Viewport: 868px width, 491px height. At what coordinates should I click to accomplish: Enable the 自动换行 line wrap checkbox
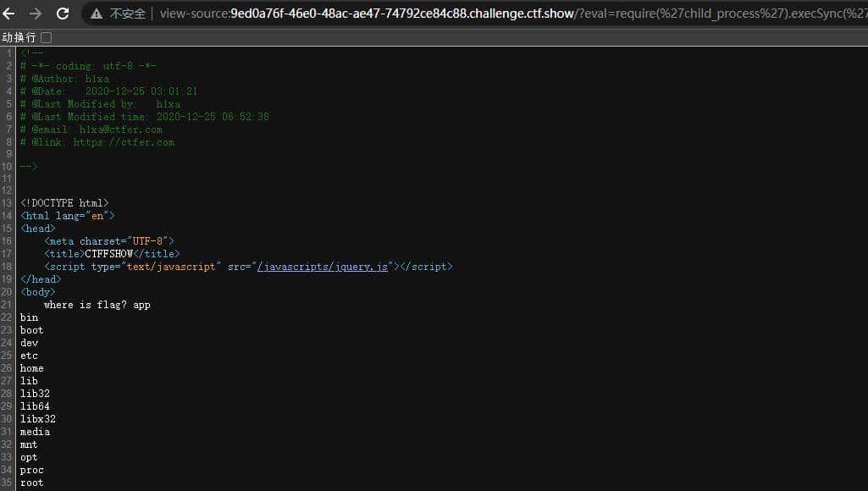click(47, 36)
